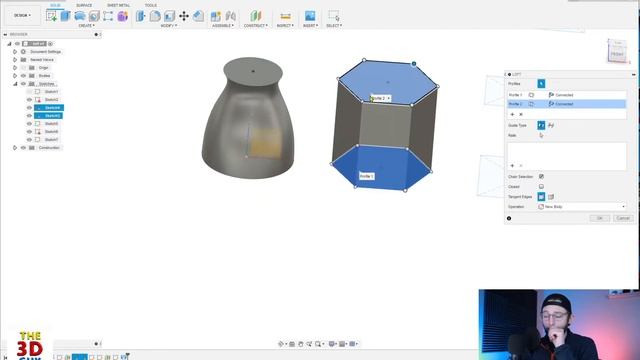This screenshot has height=360, width=640.
Task: Collapse the Sketches folder
Action: [15, 84]
